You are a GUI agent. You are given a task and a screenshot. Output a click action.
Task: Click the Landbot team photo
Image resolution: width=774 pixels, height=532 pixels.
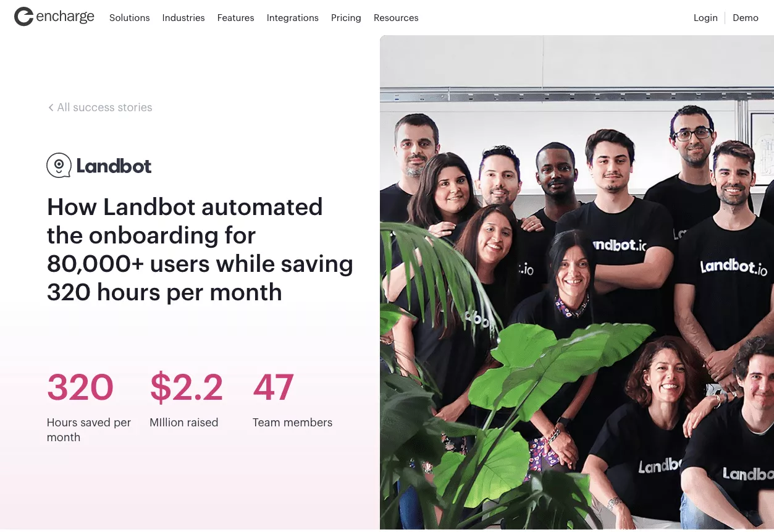(x=577, y=282)
